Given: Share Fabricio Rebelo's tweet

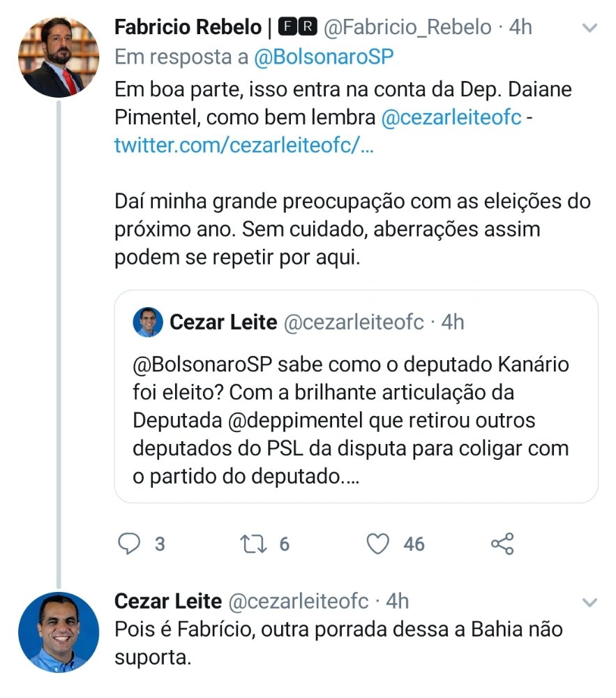Looking at the screenshot, I should (x=502, y=544).
